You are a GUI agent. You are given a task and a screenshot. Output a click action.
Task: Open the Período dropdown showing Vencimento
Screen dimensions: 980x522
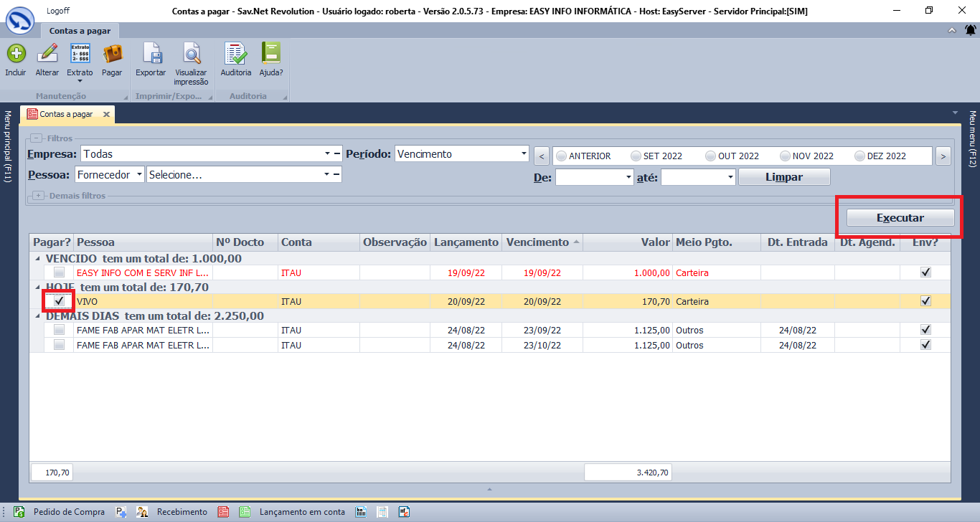coord(524,153)
